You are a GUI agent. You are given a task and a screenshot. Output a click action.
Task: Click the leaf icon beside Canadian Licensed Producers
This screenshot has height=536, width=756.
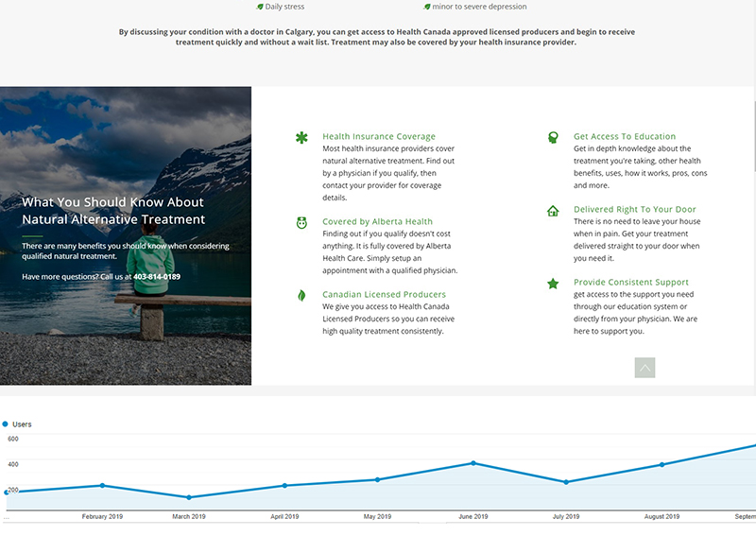click(301, 295)
